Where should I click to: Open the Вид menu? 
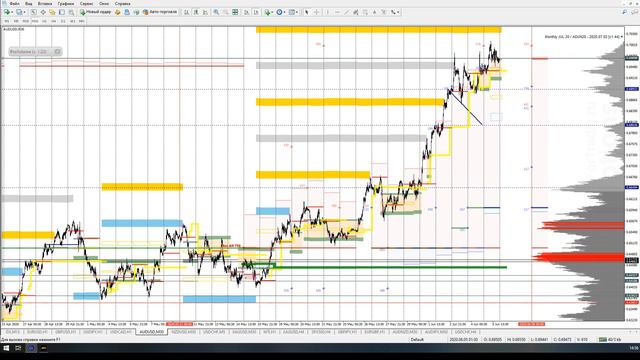point(29,3)
